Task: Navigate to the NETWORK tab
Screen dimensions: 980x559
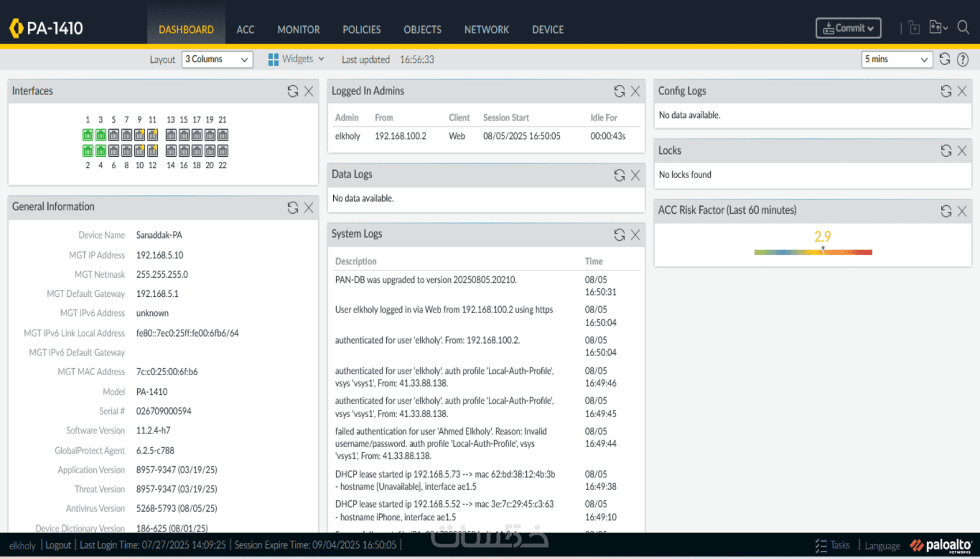Action: (x=487, y=29)
